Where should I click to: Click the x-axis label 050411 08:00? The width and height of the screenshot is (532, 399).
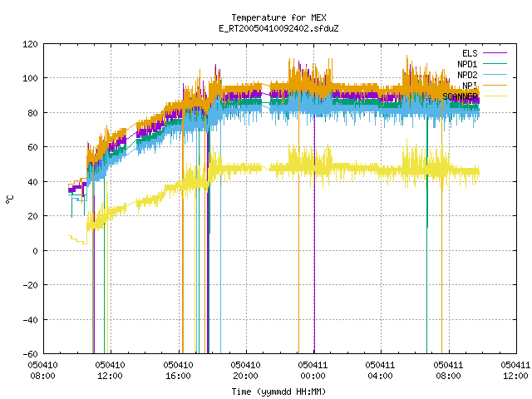click(x=448, y=371)
